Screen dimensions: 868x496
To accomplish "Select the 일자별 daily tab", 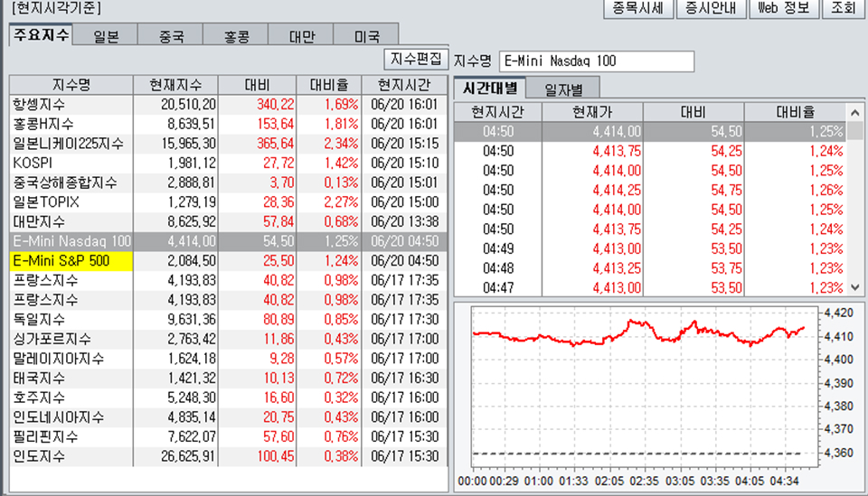I will [563, 89].
